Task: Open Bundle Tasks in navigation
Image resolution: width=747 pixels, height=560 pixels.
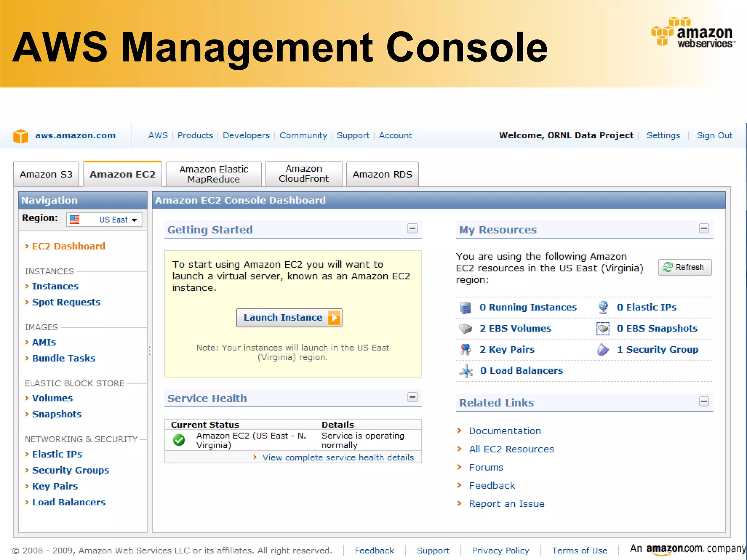Action: tap(64, 358)
